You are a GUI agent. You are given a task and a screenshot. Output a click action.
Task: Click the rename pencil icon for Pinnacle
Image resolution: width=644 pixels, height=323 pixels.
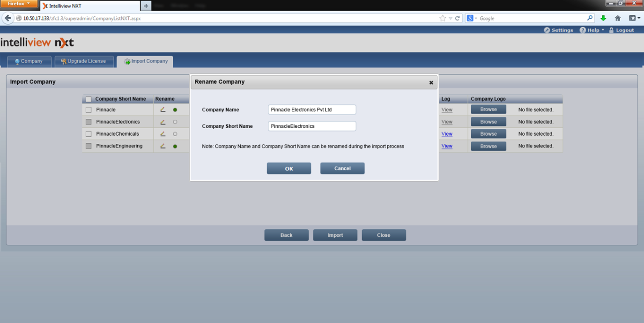point(163,110)
